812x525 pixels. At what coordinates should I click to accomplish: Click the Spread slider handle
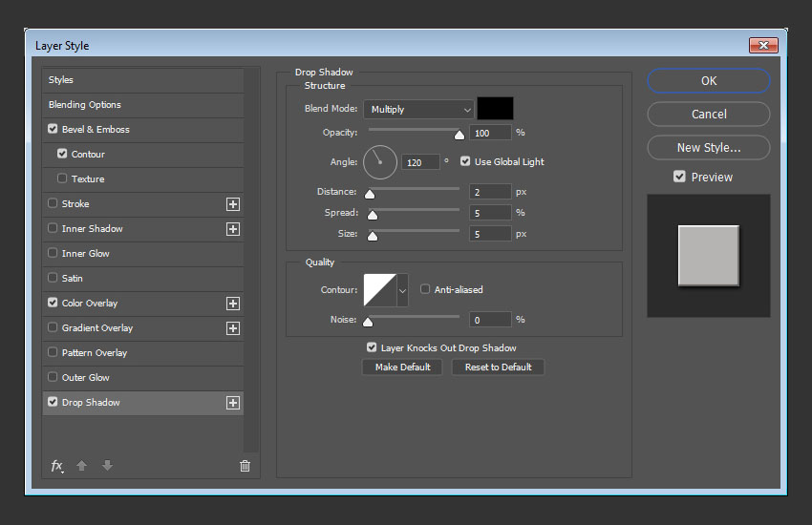373,215
